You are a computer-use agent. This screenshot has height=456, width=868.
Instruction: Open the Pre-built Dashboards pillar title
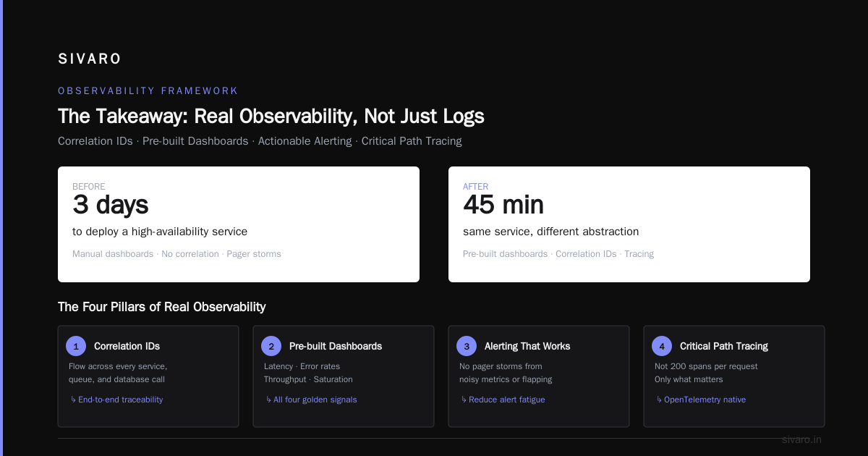tap(336, 346)
